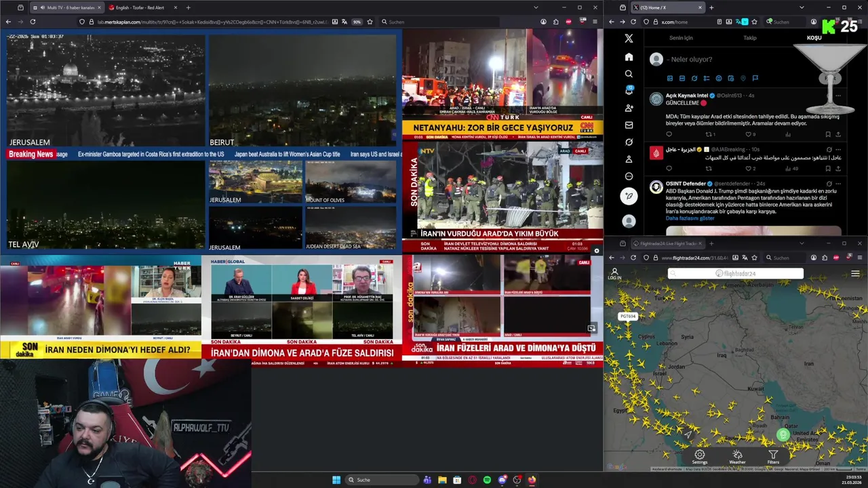
Task: Open the Tel Aviv webcam feed
Action: [105, 205]
